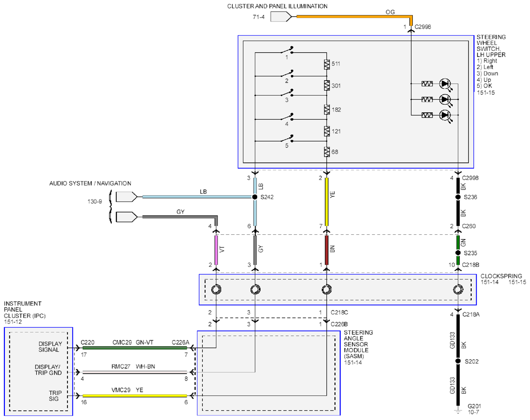Click the "10-7" reference under G201
The image size is (530, 420).
(x=473, y=412)
